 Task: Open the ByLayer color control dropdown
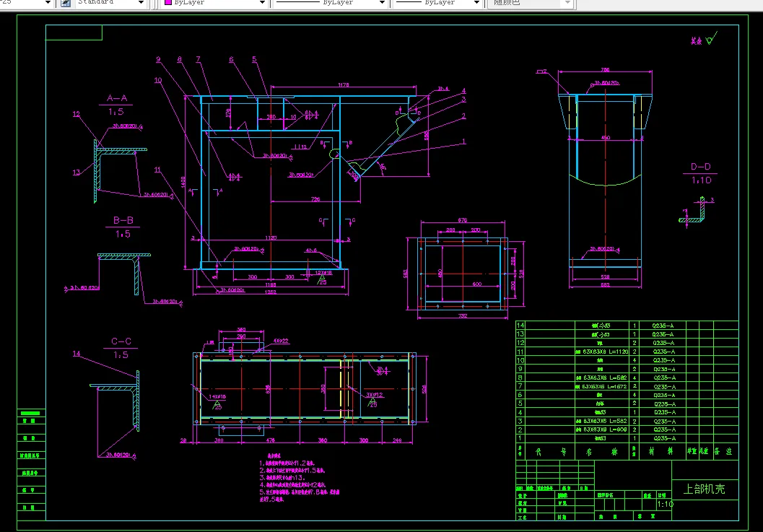click(x=262, y=3)
